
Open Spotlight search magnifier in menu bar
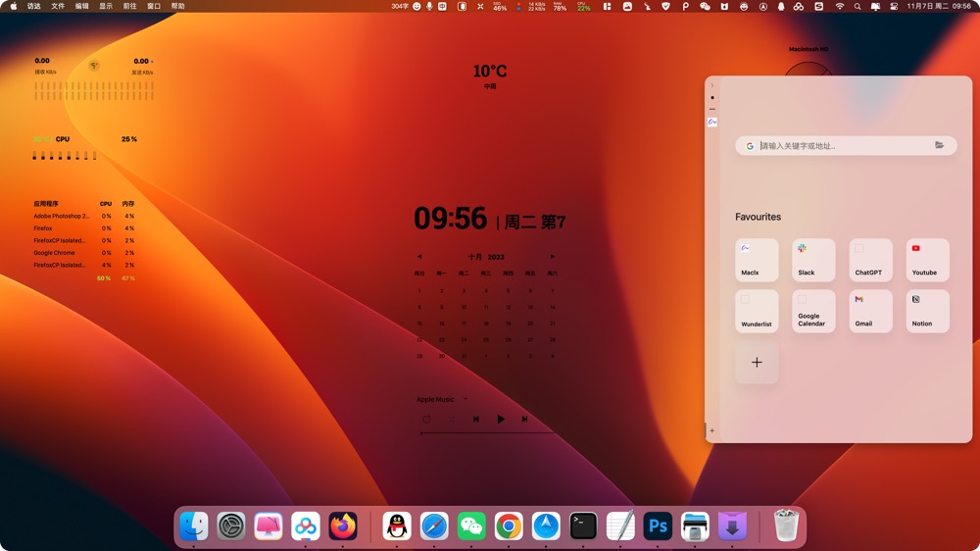857,6
